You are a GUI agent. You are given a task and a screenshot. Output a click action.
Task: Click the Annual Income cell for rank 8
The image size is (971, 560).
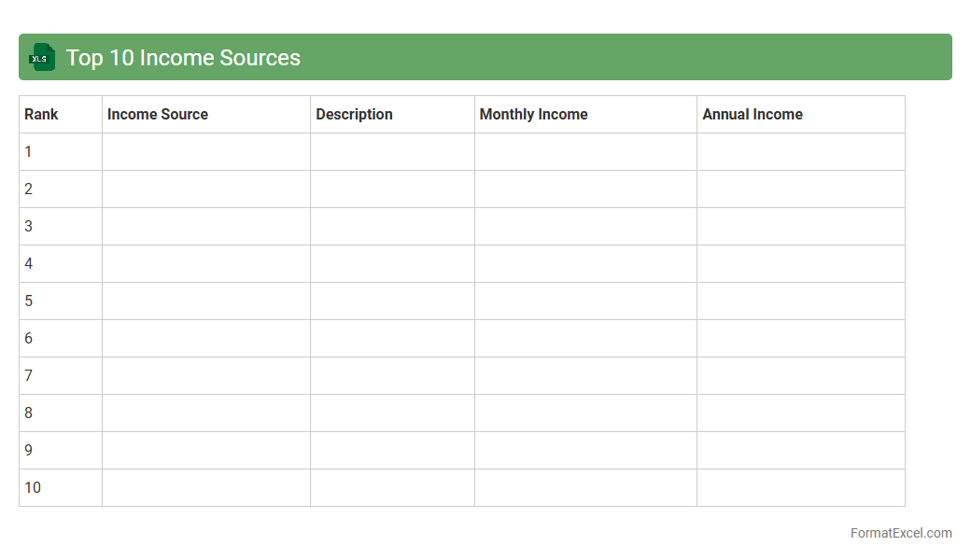click(x=800, y=413)
